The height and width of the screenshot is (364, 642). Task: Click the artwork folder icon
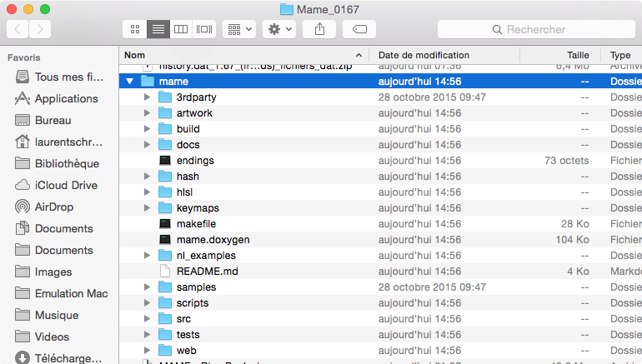[x=165, y=112]
